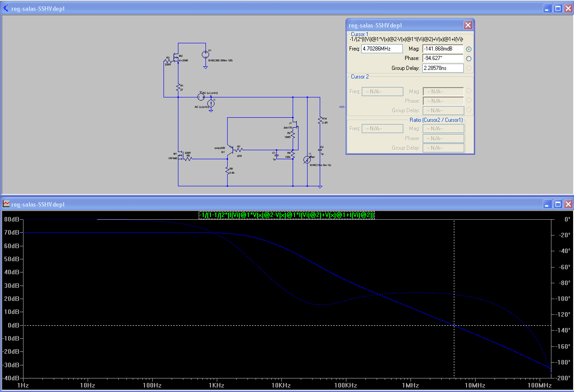Click the 1Hz frequency axis label
Image resolution: width=574 pixels, height=392 pixels.
(23, 386)
